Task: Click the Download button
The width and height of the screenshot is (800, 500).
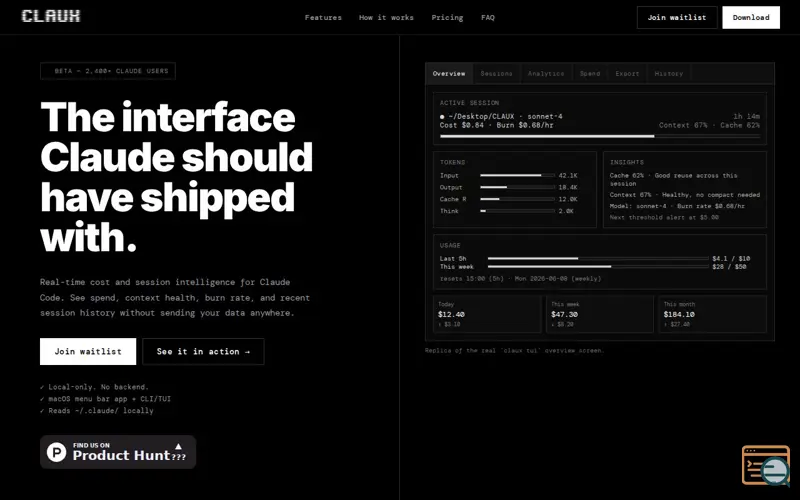Action: pos(751,17)
